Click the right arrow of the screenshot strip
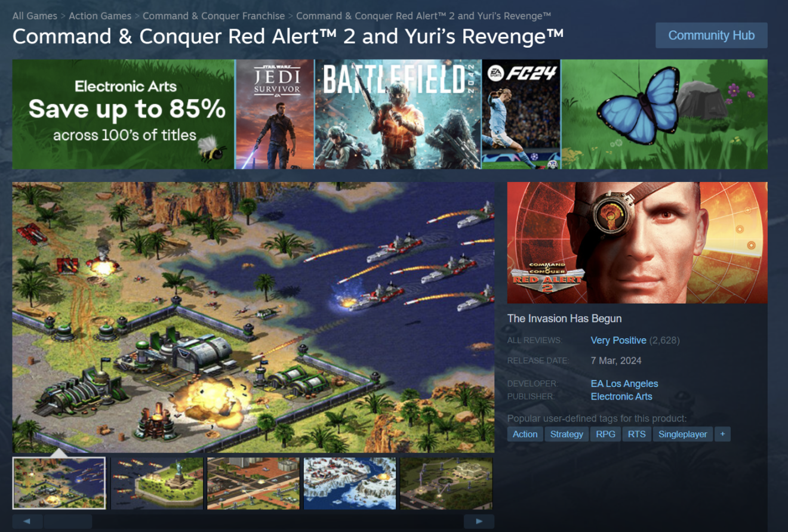Screen dimensions: 788x532 (x=479, y=521)
